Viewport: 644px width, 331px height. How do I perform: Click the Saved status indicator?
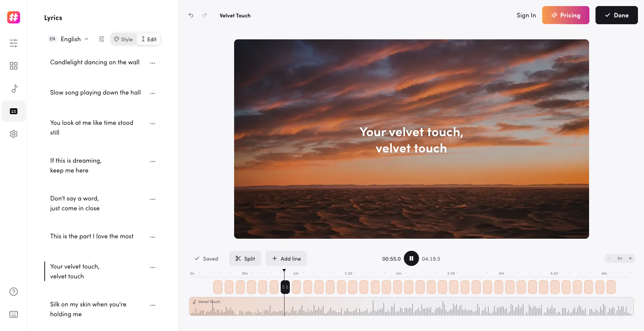(206, 259)
